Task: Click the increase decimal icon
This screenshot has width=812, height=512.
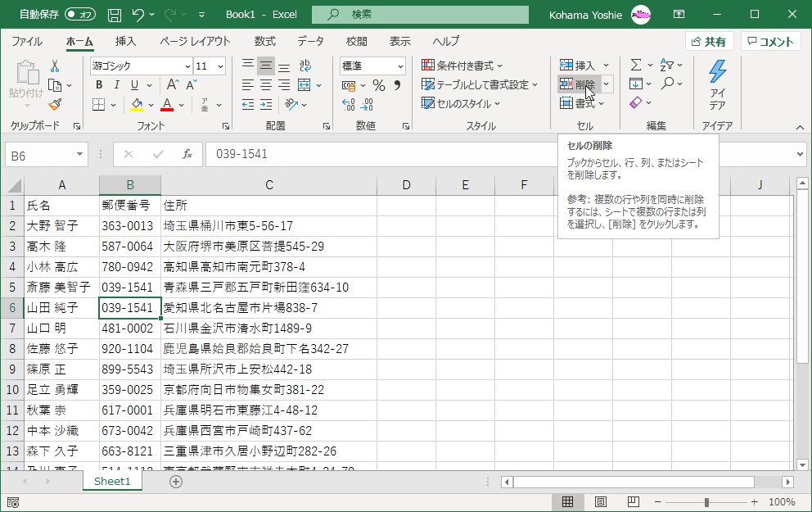Action: click(349, 105)
